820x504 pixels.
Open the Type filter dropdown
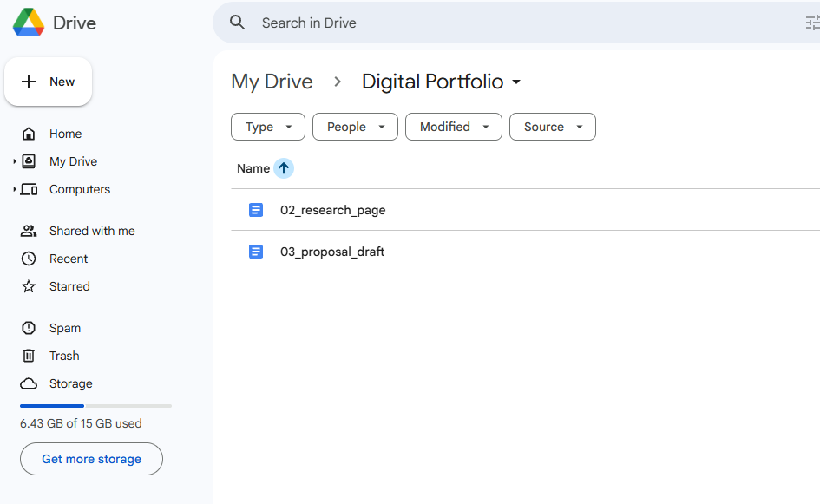(268, 127)
